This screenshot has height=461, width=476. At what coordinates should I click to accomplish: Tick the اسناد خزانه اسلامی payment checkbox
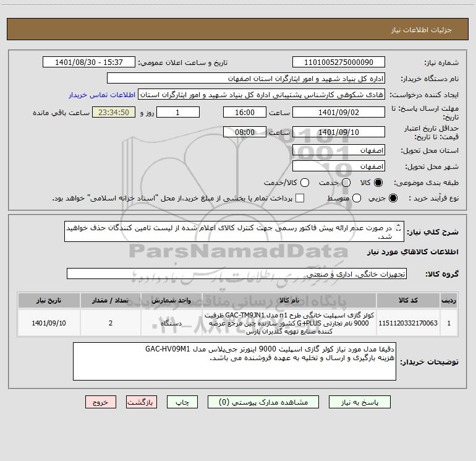pos(300,198)
